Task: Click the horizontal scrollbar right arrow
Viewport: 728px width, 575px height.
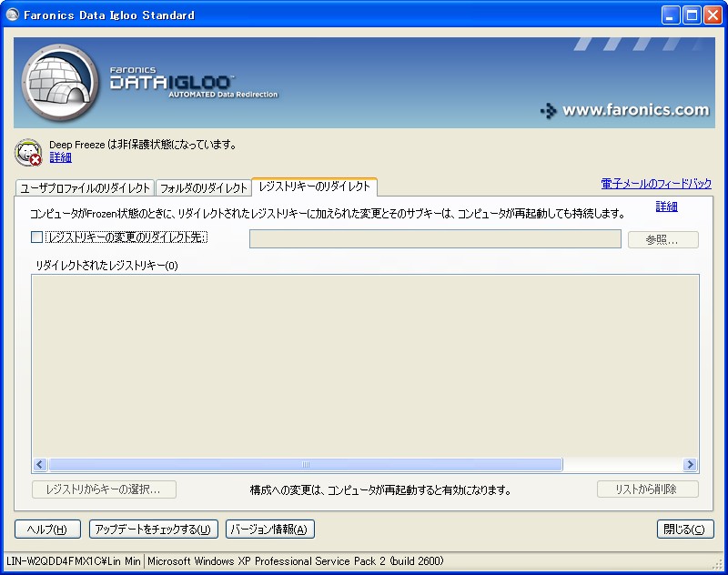Action: click(x=691, y=464)
